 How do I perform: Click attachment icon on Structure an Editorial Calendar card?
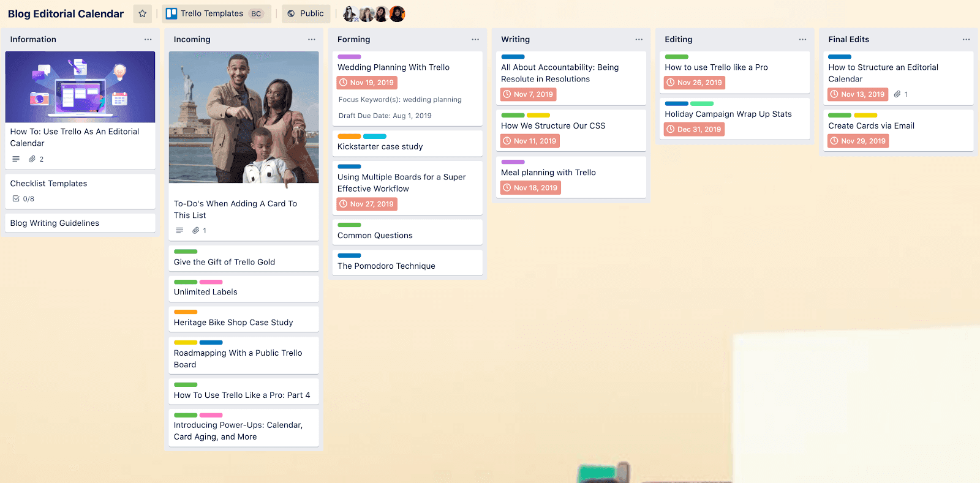point(897,94)
